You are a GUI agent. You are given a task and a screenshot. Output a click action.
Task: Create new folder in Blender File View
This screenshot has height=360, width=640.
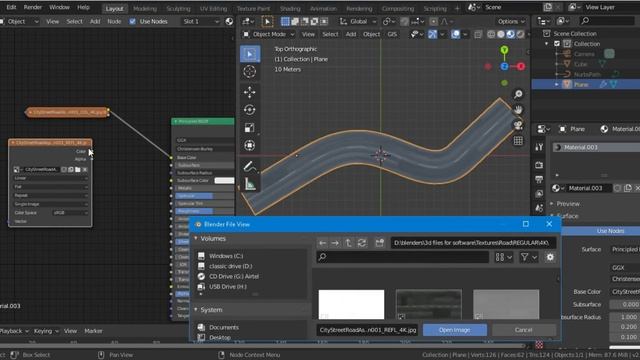point(380,243)
